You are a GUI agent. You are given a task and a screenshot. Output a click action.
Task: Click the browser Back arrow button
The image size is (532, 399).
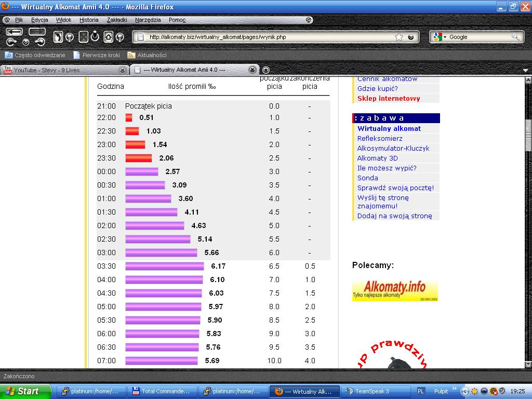point(14,32)
